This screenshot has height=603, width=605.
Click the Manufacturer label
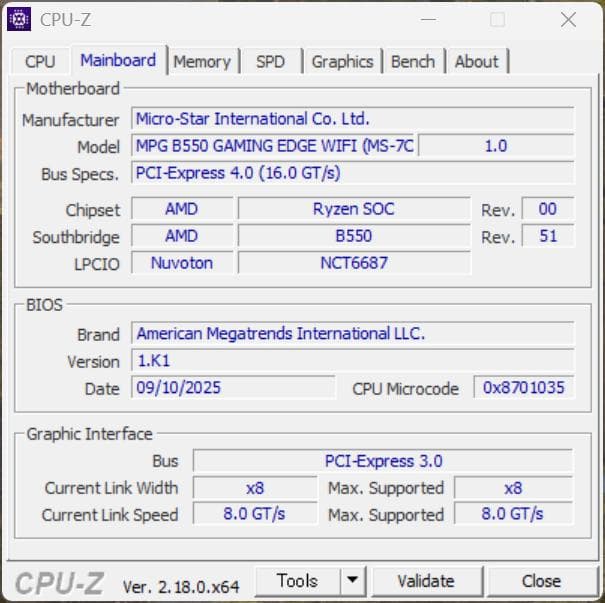[x=71, y=120]
